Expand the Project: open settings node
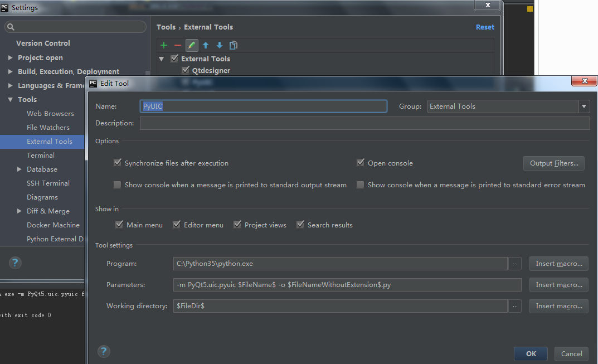The width and height of the screenshot is (598, 364). tap(10, 57)
